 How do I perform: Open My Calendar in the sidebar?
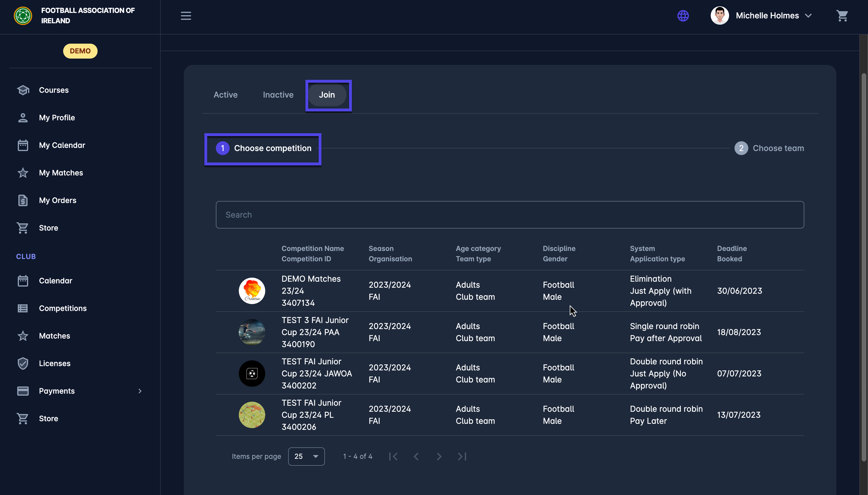[x=62, y=145]
